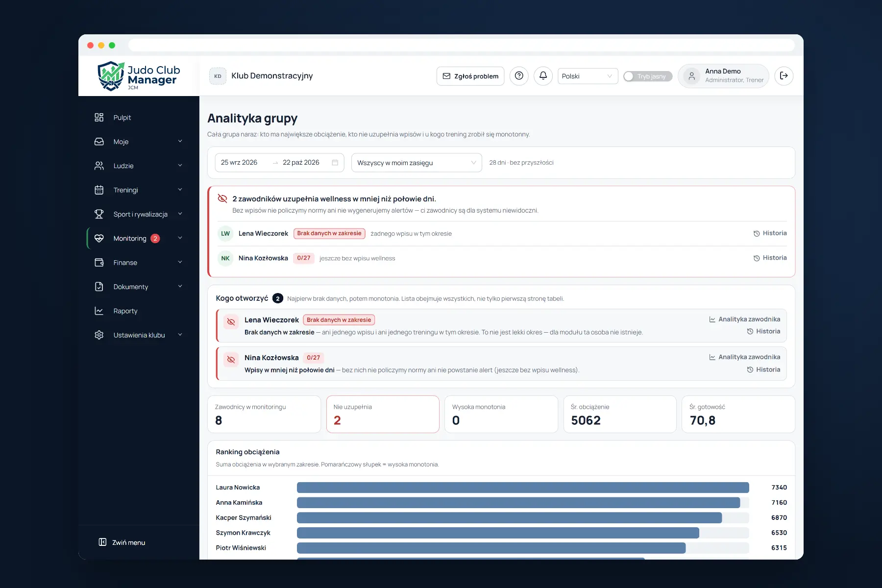Open the Wszyscy w moim zasięgu dropdown
The image size is (882, 588).
tap(416, 163)
